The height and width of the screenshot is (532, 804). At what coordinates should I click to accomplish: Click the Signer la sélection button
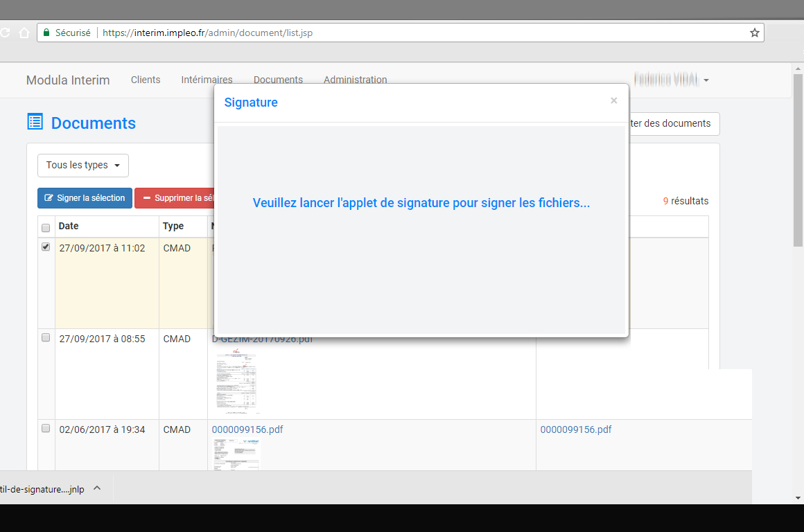[x=85, y=198]
